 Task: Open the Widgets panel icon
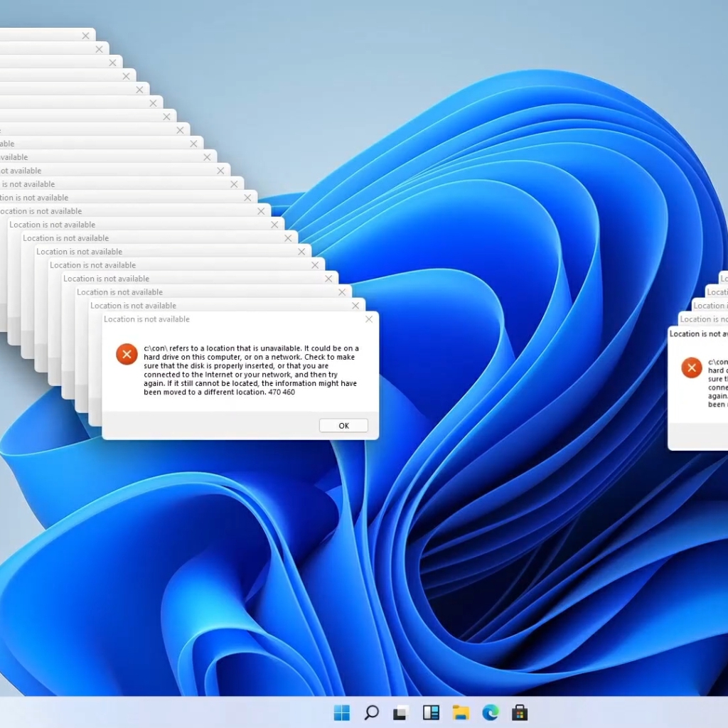pyautogui.click(x=431, y=712)
